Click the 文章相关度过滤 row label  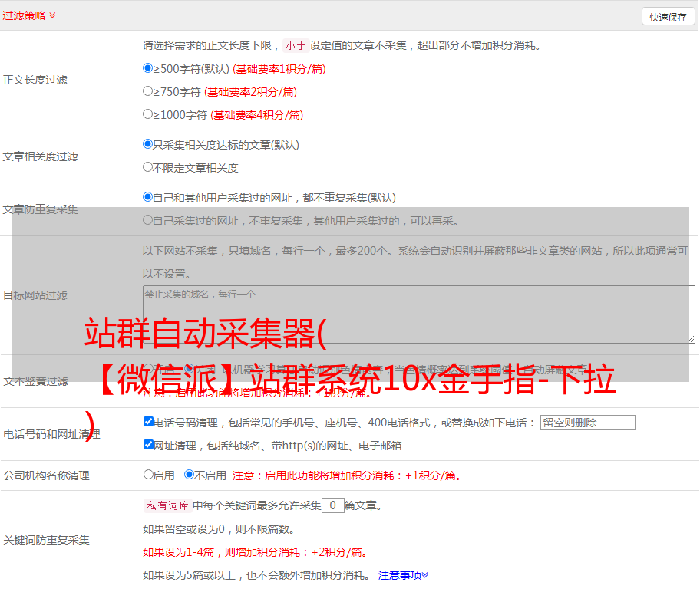coord(40,156)
